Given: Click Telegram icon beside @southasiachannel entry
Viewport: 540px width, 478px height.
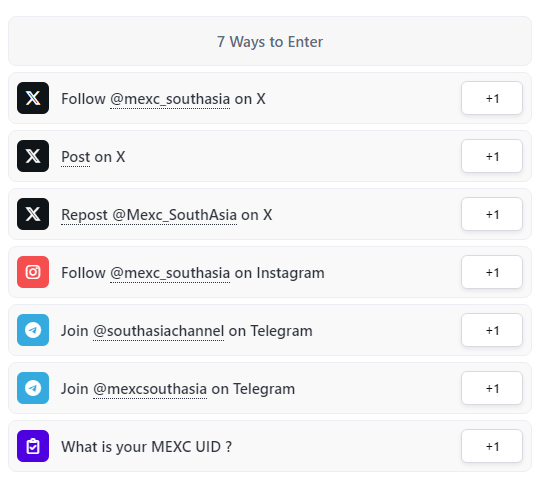Looking at the screenshot, I should click(33, 330).
